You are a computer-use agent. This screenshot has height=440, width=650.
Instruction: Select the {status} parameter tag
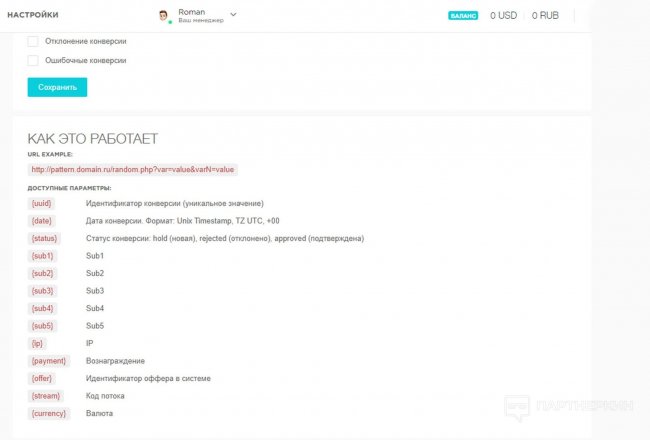coord(44,238)
